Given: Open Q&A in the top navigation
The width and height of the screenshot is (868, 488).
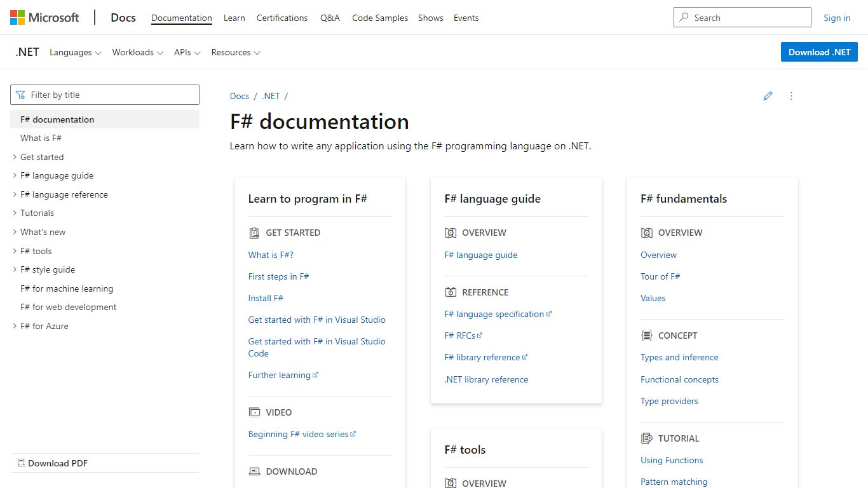Looking at the screenshot, I should pyautogui.click(x=330, y=18).
